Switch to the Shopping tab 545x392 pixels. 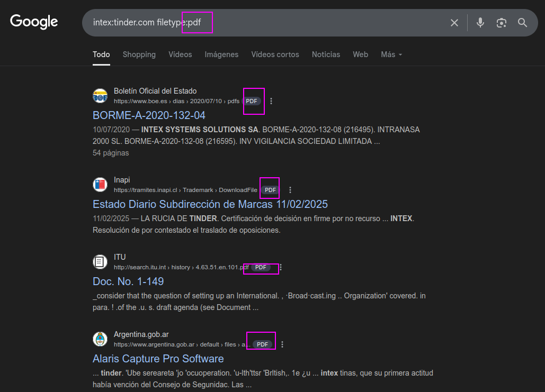(x=139, y=54)
